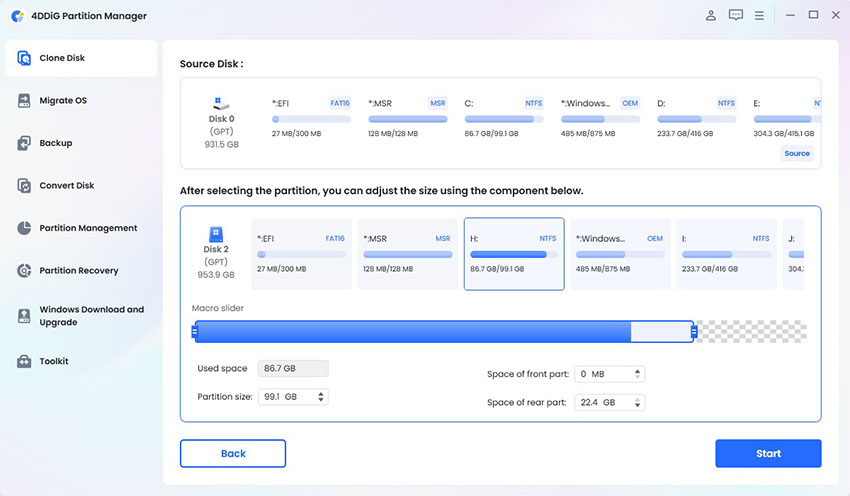Click the Disk 2 target disk icon

[x=218, y=235]
